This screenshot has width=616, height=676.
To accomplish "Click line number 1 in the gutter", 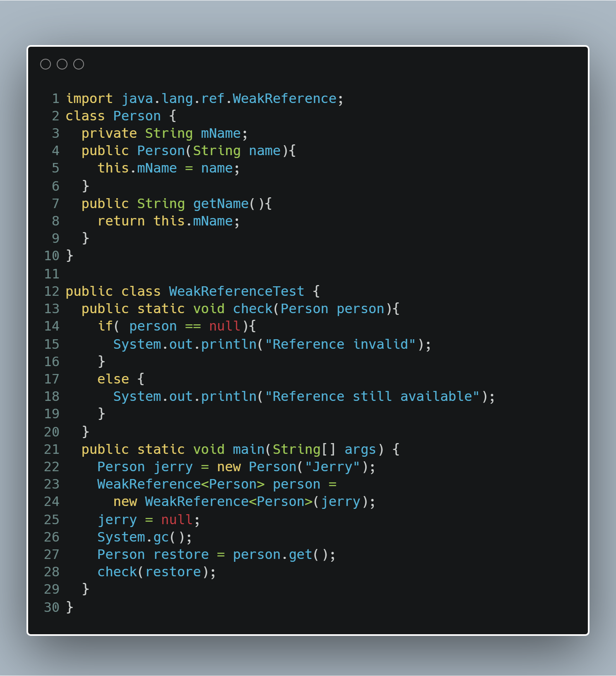I will (55, 98).
